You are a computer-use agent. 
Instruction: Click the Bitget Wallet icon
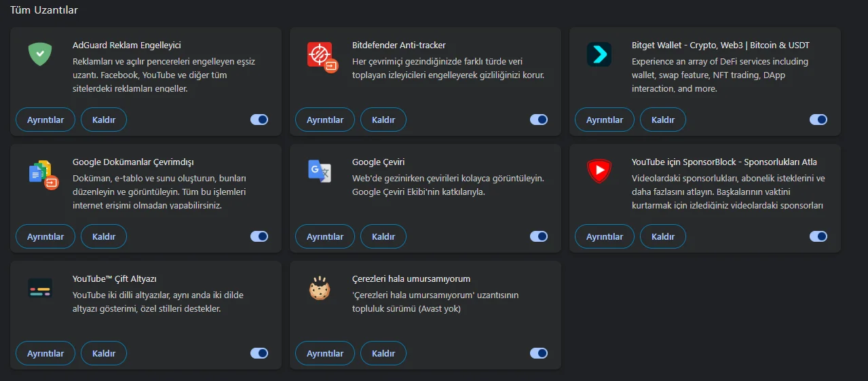coord(599,54)
